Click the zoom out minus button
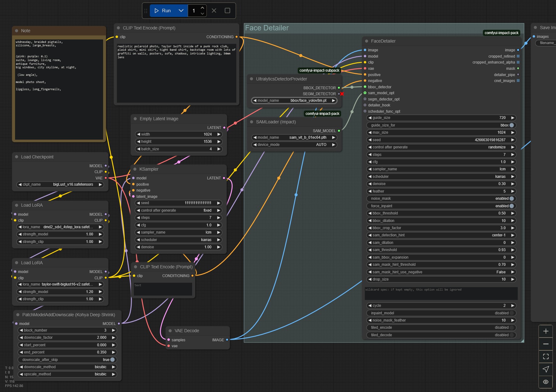 pyautogui.click(x=546, y=344)
